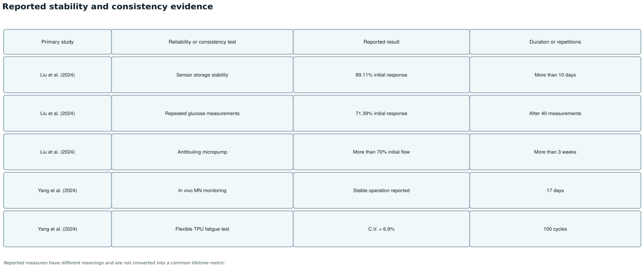
Task: Click the Reported stability and consistency evidence title
Action: (x=108, y=7)
